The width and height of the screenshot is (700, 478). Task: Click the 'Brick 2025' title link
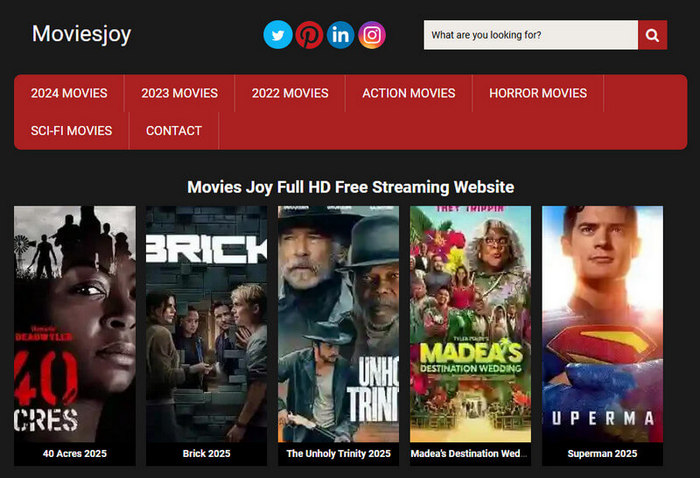[x=206, y=453]
